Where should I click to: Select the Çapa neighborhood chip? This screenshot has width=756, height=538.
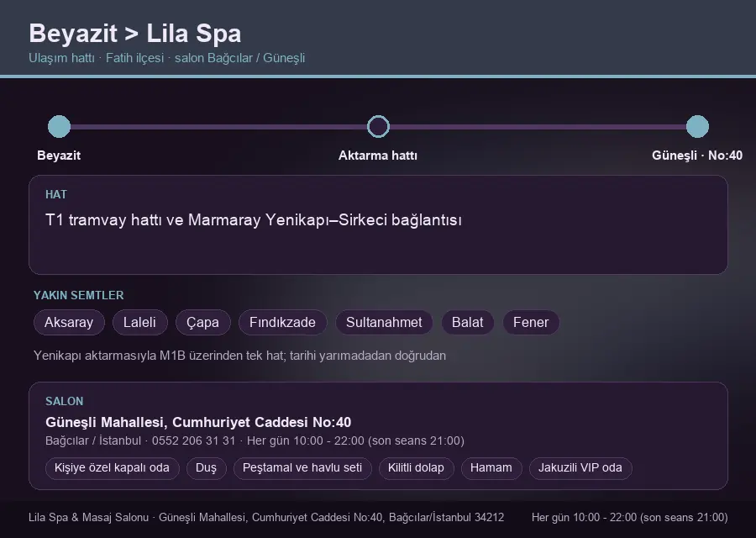pyautogui.click(x=203, y=322)
